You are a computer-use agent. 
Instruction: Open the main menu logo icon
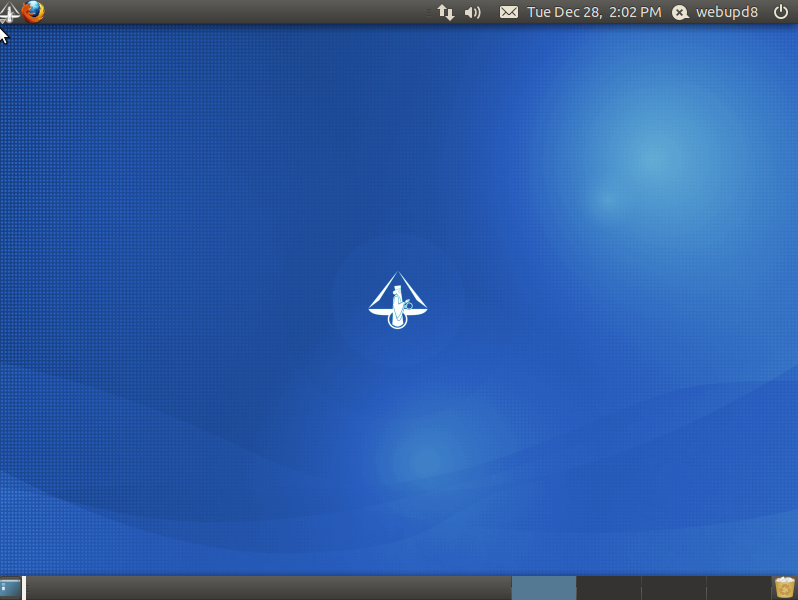point(10,12)
